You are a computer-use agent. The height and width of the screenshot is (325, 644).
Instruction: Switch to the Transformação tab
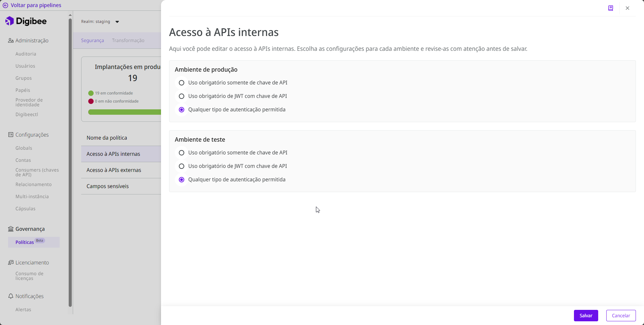[x=128, y=40]
